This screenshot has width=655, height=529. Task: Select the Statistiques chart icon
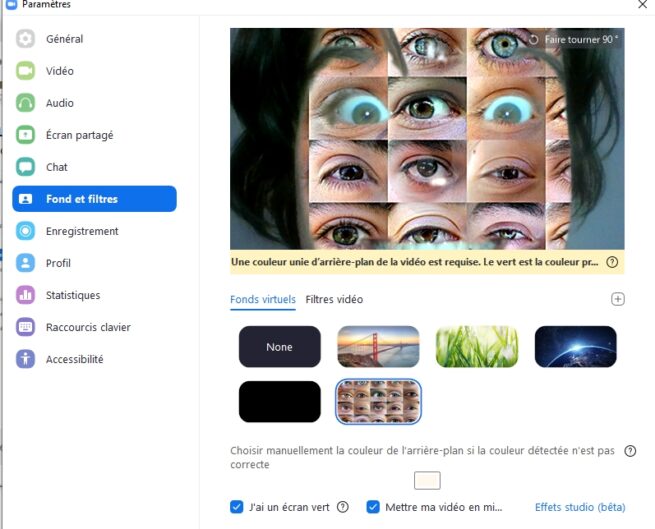(x=25, y=295)
